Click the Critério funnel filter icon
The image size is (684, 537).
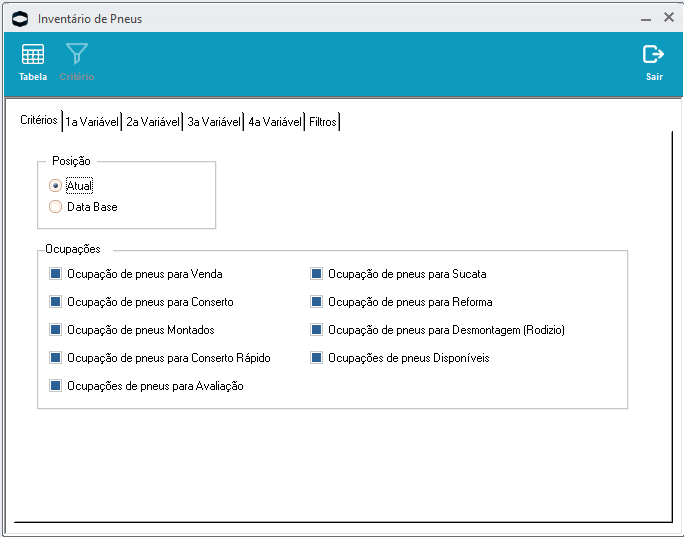point(76,55)
